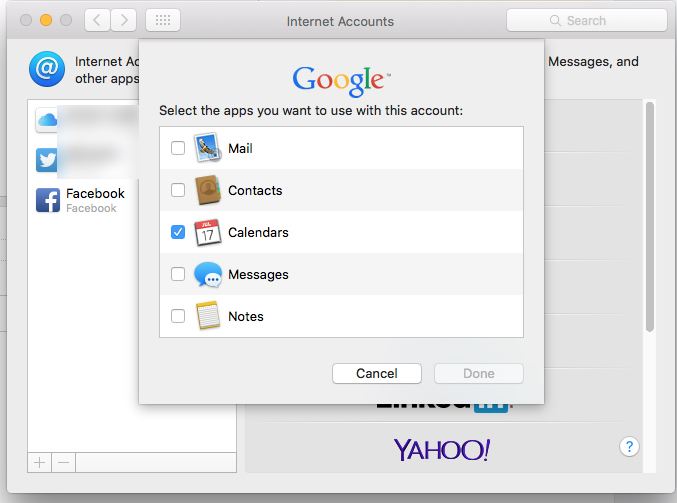Click the Done button

pos(479,373)
